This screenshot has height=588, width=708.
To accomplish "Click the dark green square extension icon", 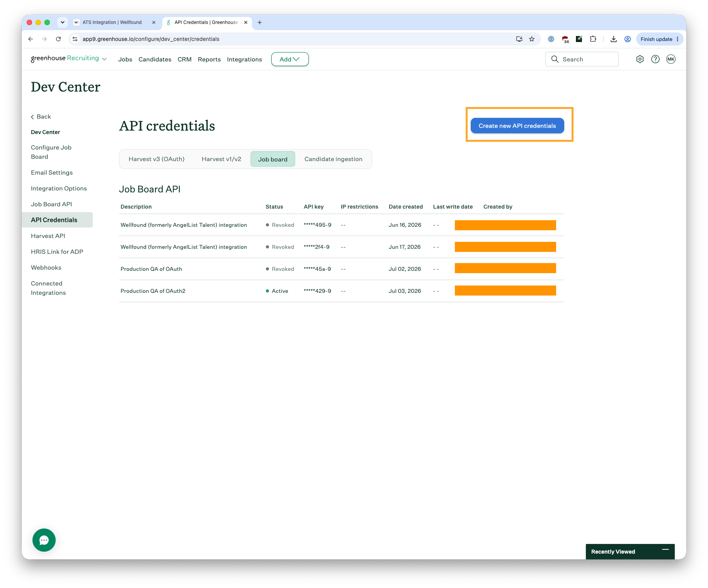I will click(579, 39).
